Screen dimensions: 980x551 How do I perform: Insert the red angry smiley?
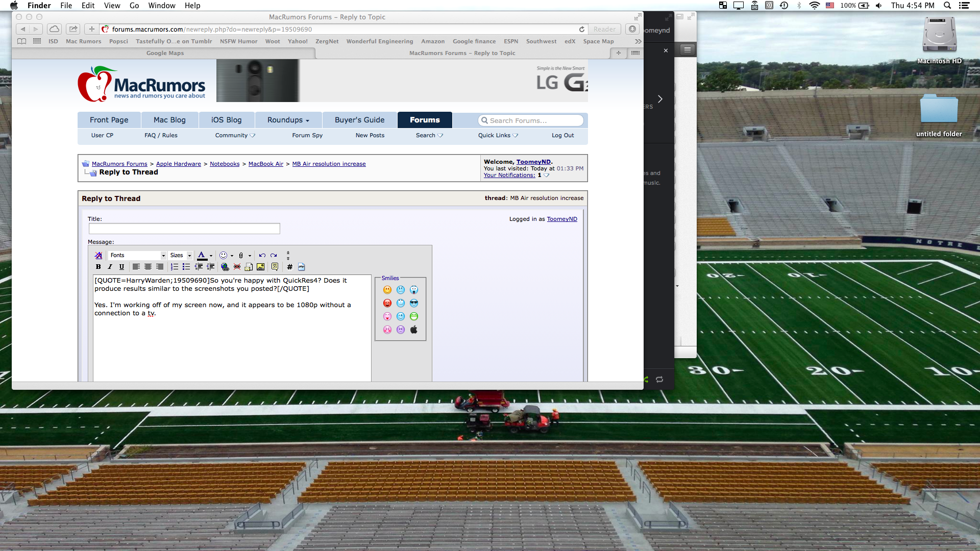(x=387, y=303)
